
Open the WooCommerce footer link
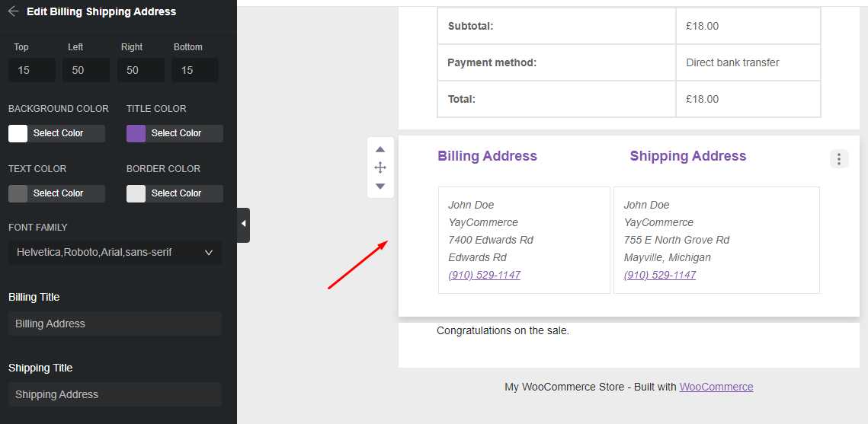716,387
